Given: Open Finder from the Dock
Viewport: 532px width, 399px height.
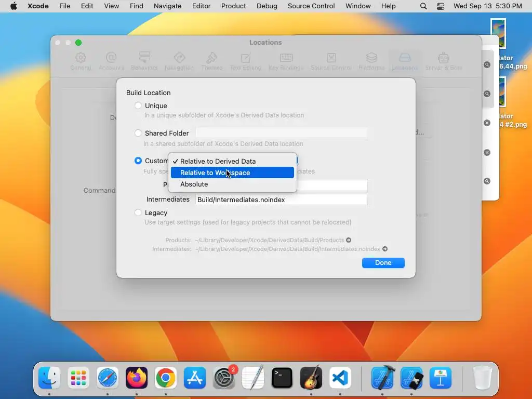Looking at the screenshot, I should 49,378.
